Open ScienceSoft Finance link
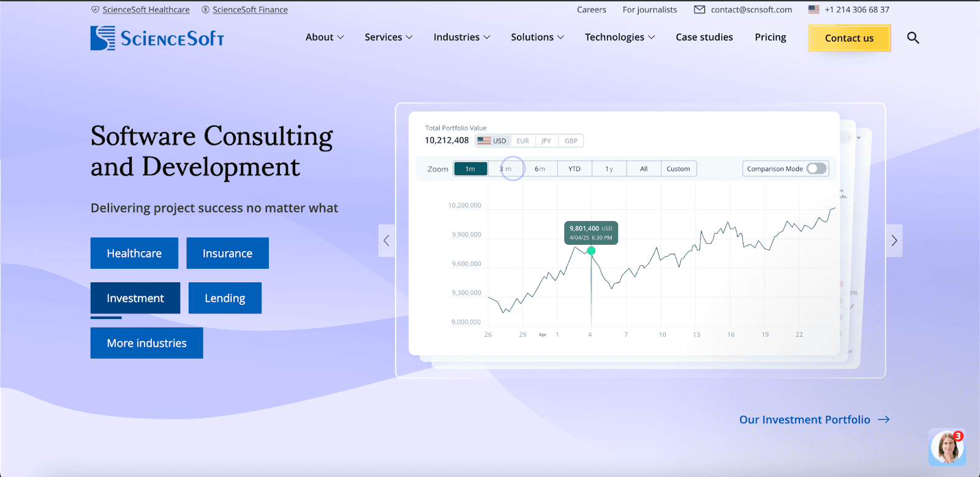The height and width of the screenshot is (477, 980). (250, 10)
